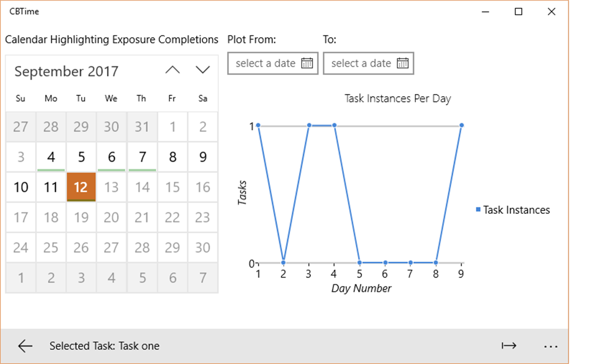This screenshot has height=364, width=589.
Task: Open the more options ellipsis menu
Action: [550, 346]
